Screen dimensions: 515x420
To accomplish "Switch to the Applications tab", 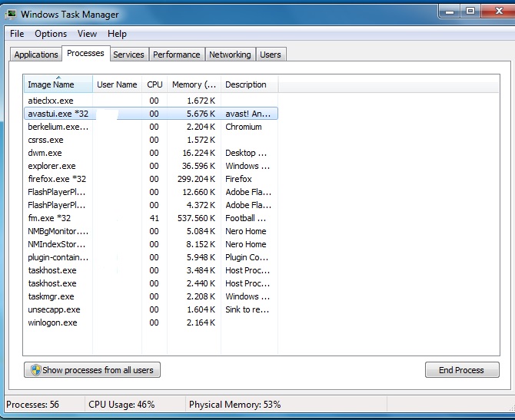I will pyautogui.click(x=36, y=55).
